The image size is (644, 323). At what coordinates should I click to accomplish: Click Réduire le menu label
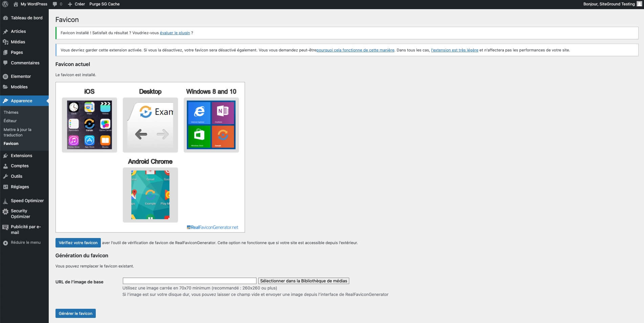pos(26,242)
